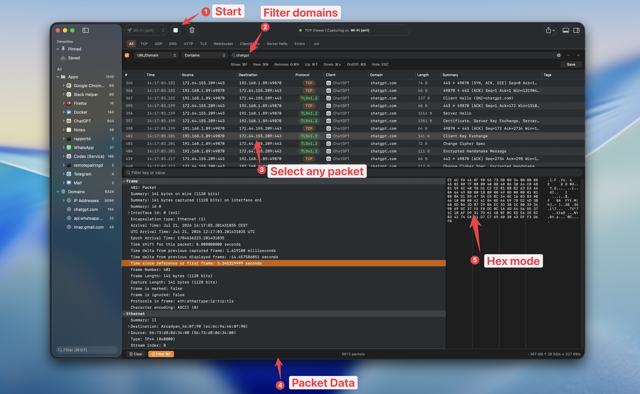Select the WebSocket tab
The width and height of the screenshot is (640, 394).
[223, 44]
